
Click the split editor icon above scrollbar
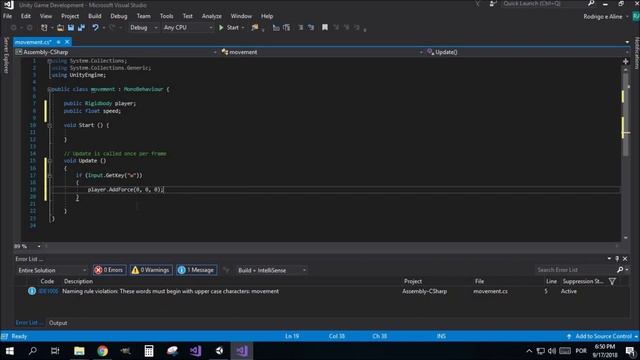click(x=626, y=62)
